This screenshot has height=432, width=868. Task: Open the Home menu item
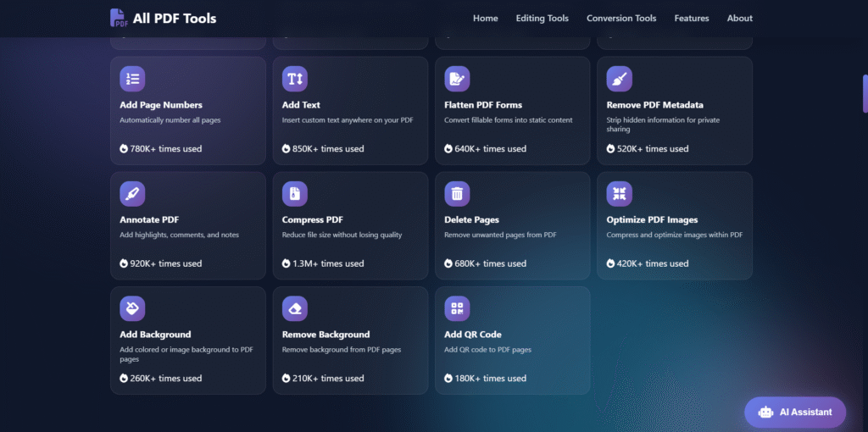pos(486,18)
